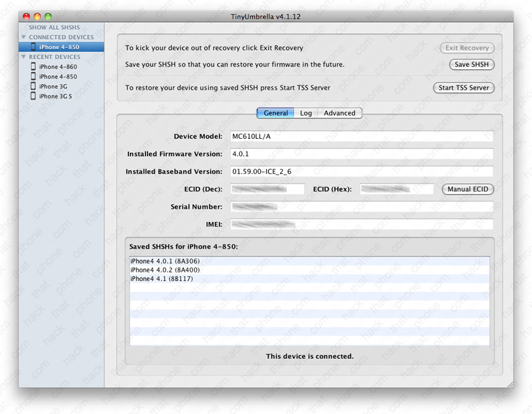Click the phone icon beside iPhone 4-860
This screenshot has height=414, width=532.
pos(33,67)
